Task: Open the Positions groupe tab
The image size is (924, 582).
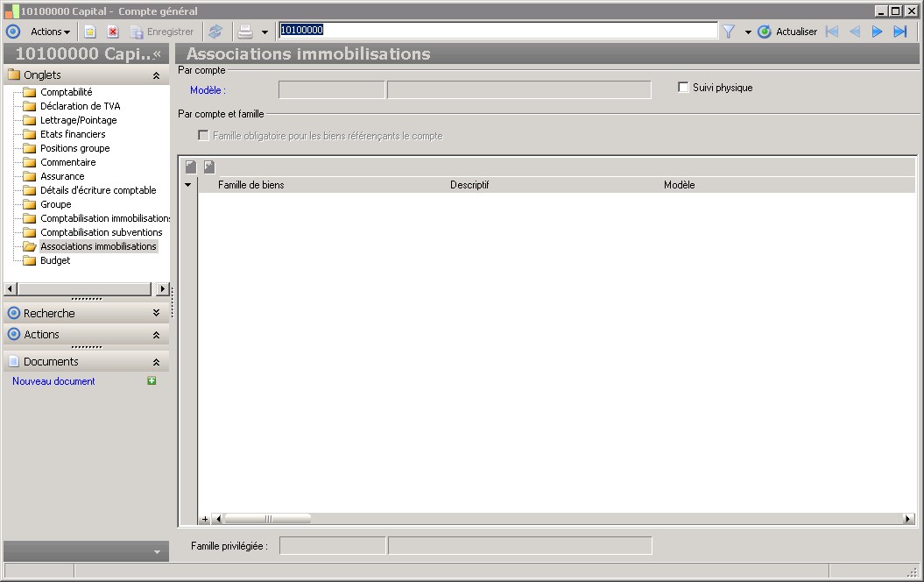Action: [x=74, y=149]
